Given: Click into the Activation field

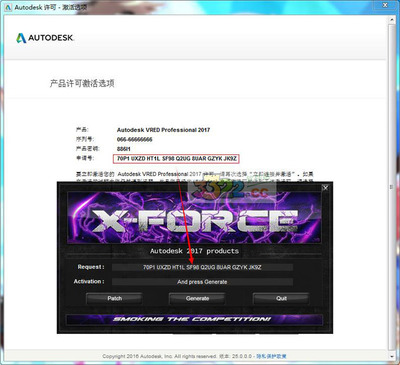Looking at the screenshot, I should tap(202, 282).
